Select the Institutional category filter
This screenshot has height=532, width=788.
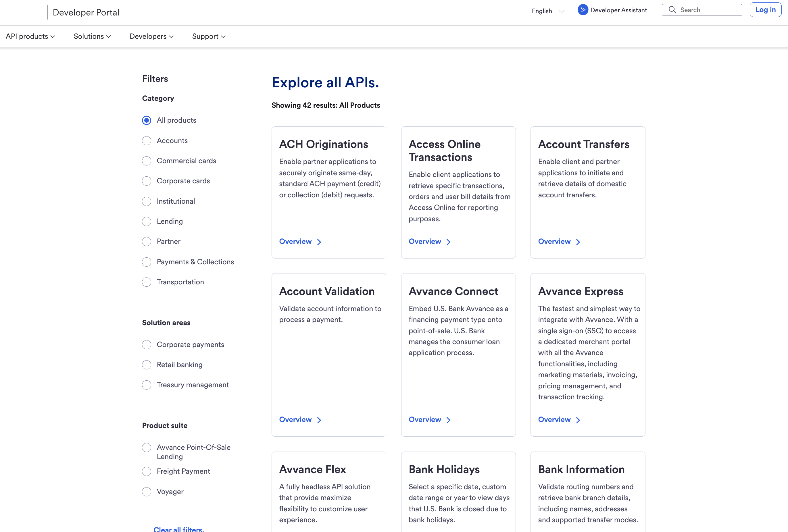(147, 201)
